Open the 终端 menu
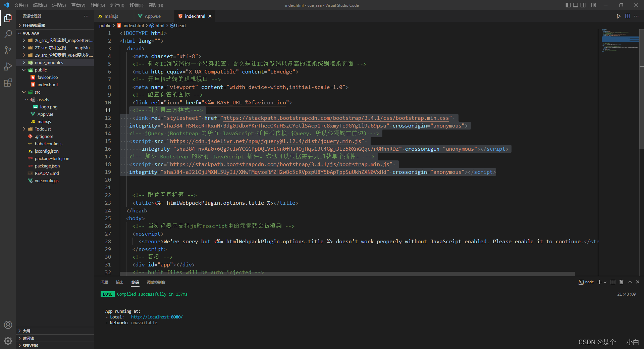 pos(136,5)
